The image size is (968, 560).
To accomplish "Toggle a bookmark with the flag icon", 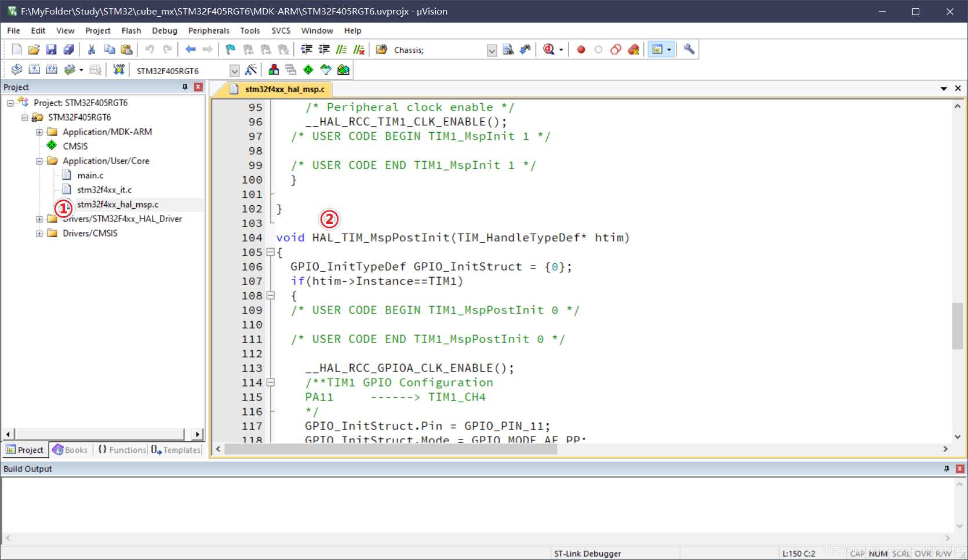I will click(231, 50).
